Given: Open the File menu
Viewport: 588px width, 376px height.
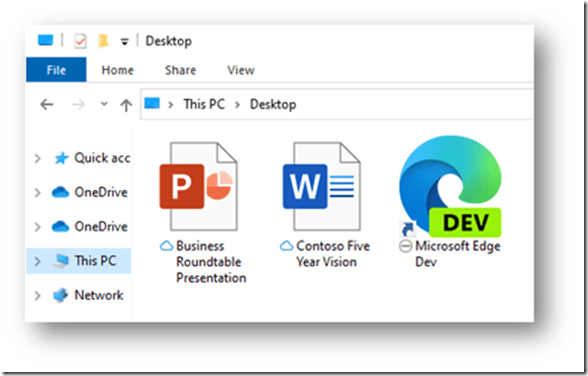Looking at the screenshot, I should [56, 69].
